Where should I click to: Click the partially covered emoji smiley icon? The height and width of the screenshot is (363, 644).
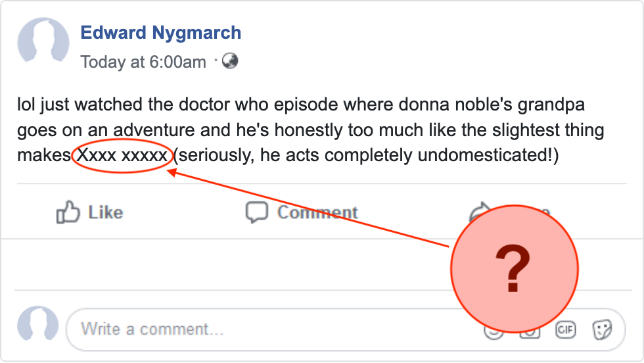point(494,333)
